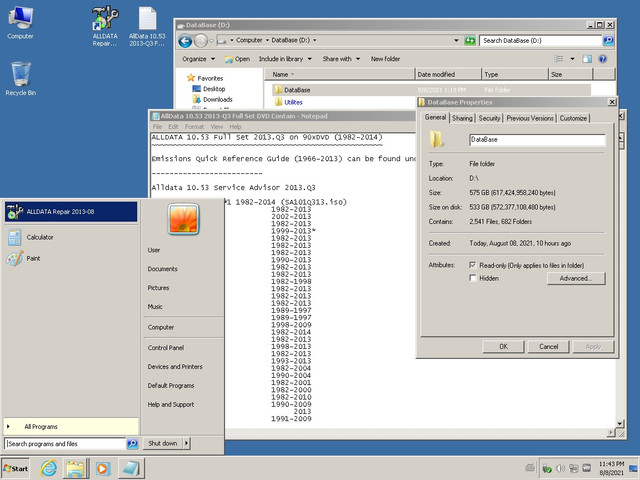The image size is (640, 480).
Task: Select Downloads in Explorer Favorites
Action: pos(212,99)
